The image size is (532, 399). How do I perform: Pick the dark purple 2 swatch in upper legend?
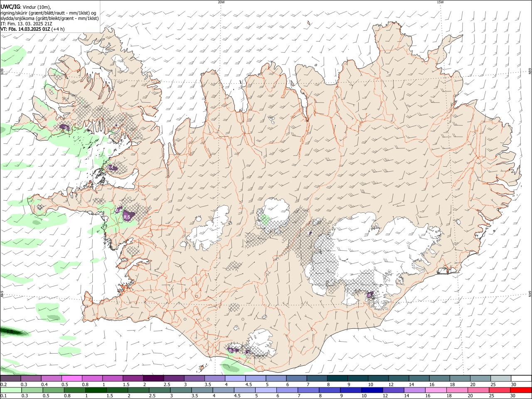[153, 379]
